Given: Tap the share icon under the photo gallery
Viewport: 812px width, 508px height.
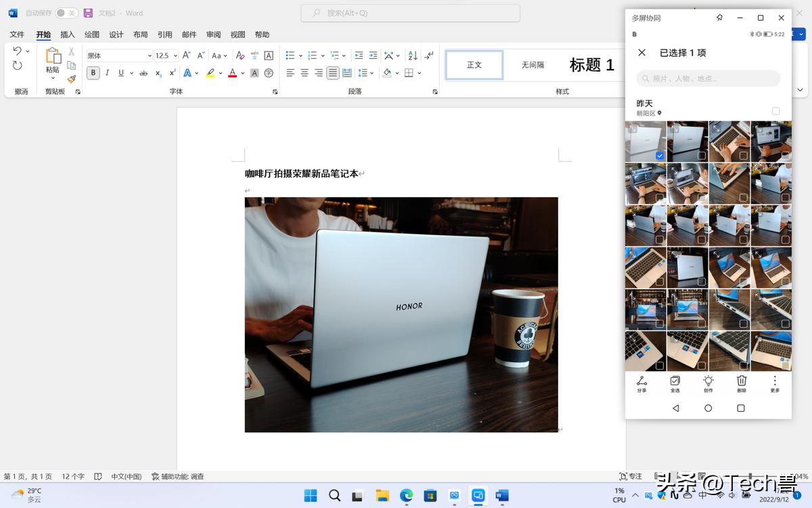Looking at the screenshot, I should coord(641,383).
